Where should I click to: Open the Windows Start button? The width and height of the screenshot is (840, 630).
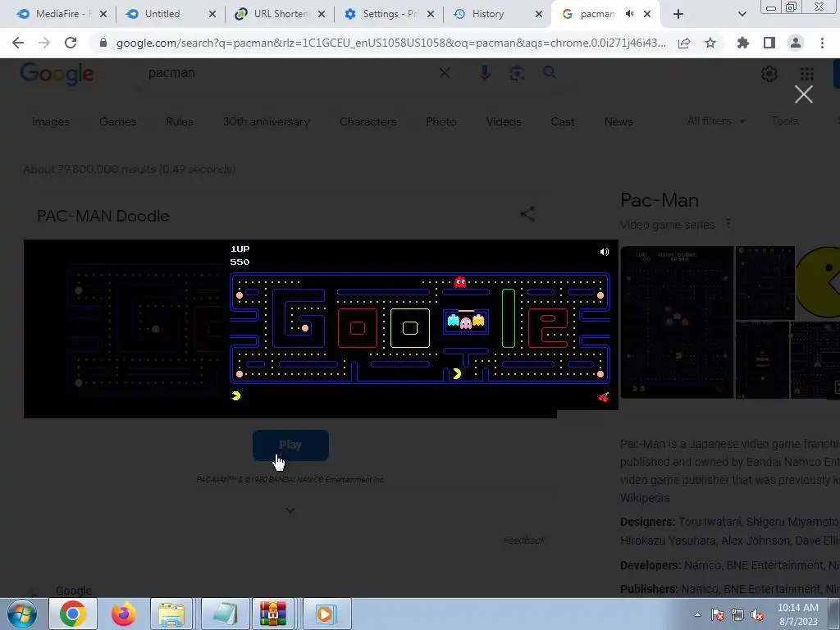point(22,614)
